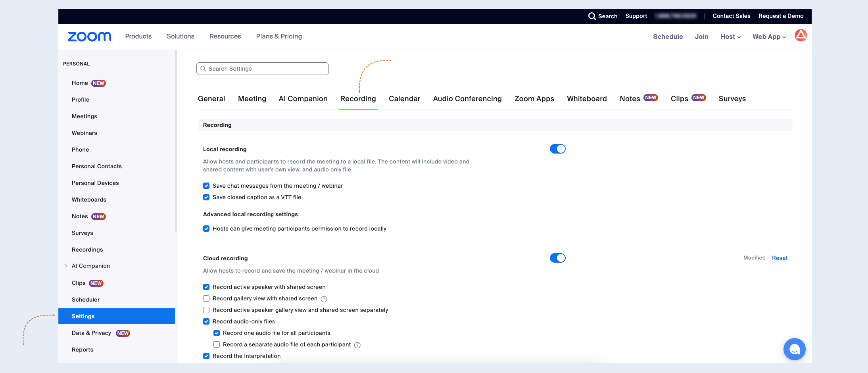
Task: Switch to the Zoom Apps tab
Action: [534, 99]
